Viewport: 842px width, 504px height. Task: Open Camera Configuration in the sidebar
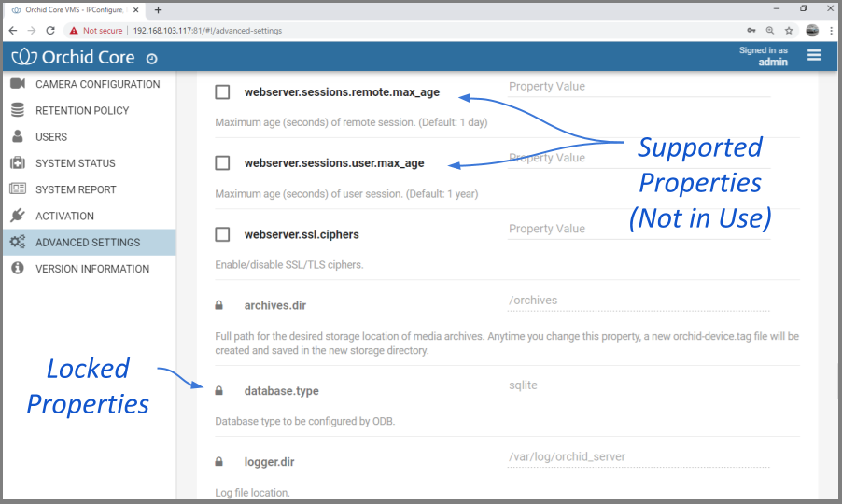(97, 84)
